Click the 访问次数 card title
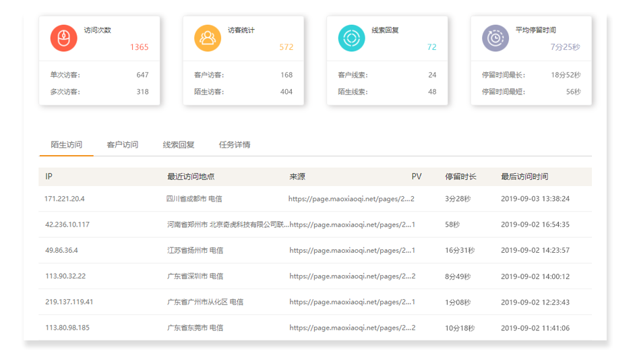The image size is (635, 364). coord(97,30)
